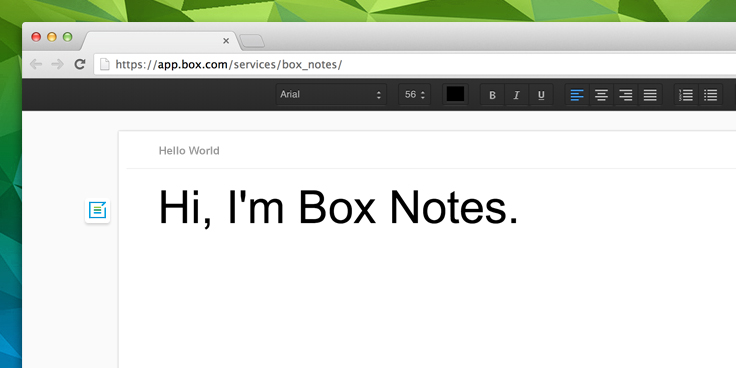
Task: Go back in browser history
Action: tap(36, 64)
